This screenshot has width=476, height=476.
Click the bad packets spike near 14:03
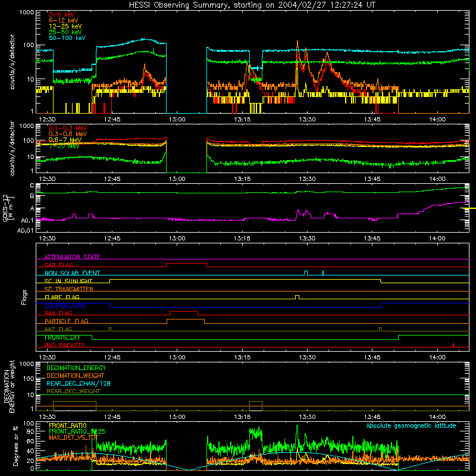click(453, 345)
